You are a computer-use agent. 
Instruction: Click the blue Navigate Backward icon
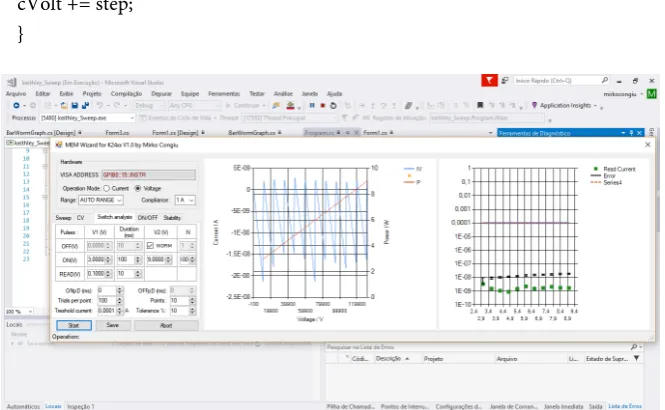[16, 105]
